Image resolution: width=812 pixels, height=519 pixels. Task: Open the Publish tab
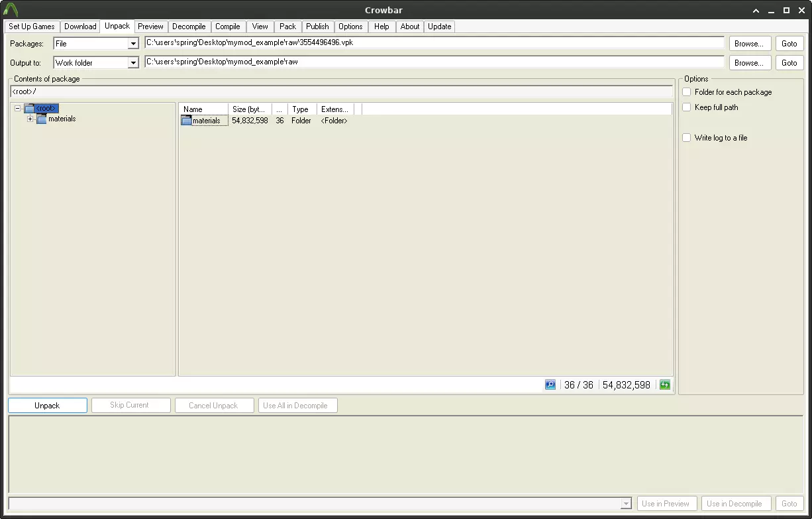click(x=317, y=27)
